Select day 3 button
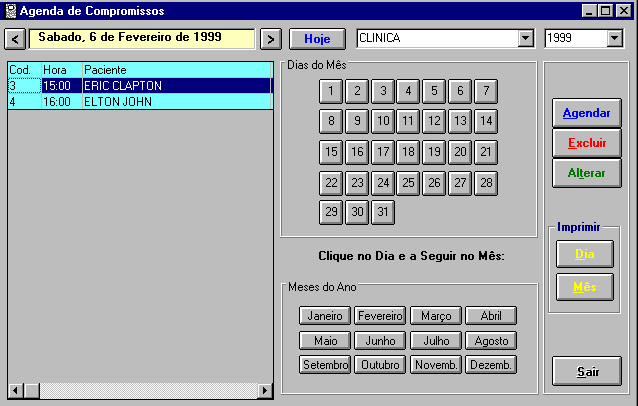The height and width of the screenshot is (406, 638). pos(383,91)
